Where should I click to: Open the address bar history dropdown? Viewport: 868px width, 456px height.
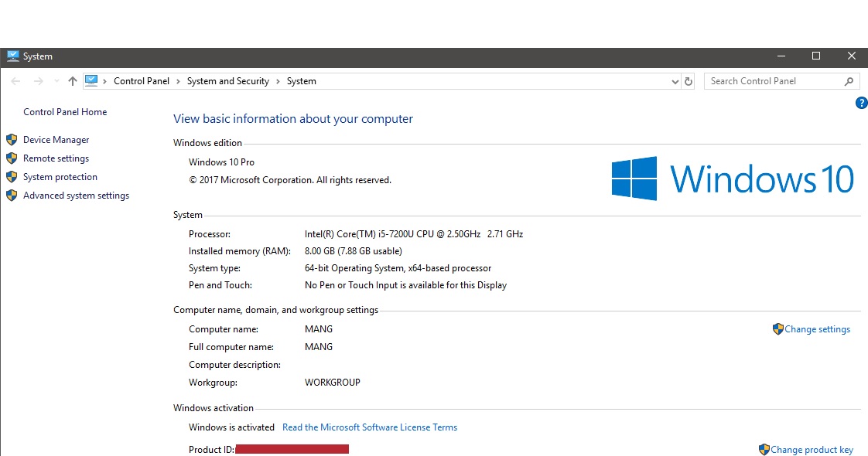click(675, 81)
